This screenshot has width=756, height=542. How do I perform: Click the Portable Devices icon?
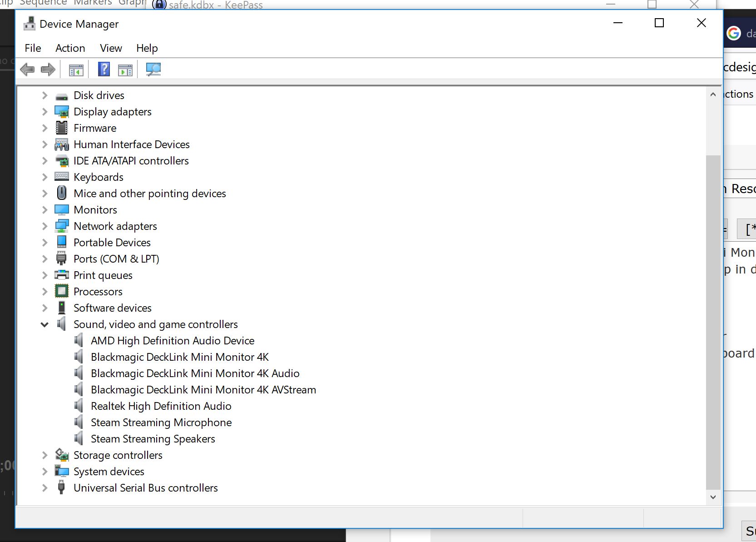tap(62, 242)
